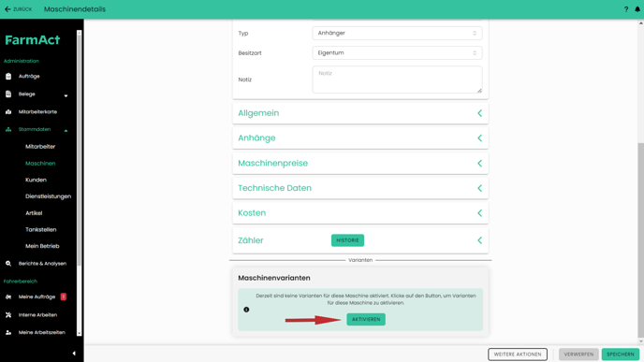Click the Meine Arbeitszeiten person icon
The image size is (644, 362).
(x=8, y=332)
